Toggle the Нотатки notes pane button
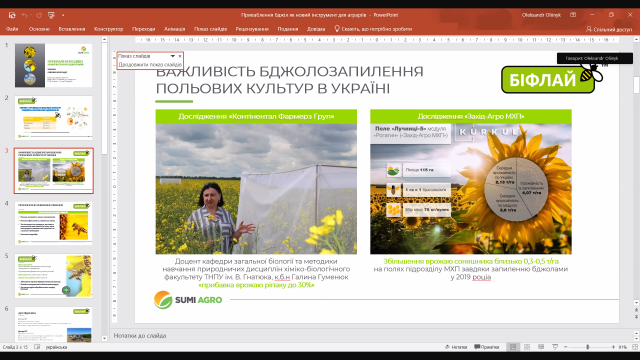 click(x=456, y=347)
